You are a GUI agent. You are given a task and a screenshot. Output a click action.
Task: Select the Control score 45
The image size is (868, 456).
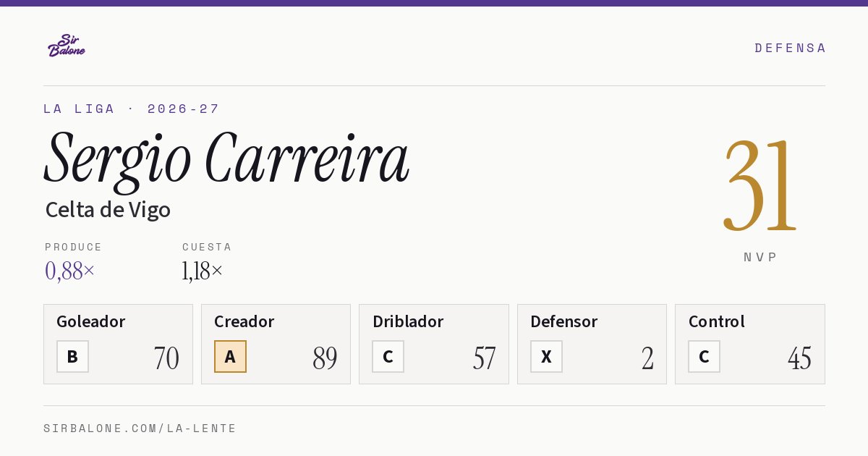coord(799,358)
